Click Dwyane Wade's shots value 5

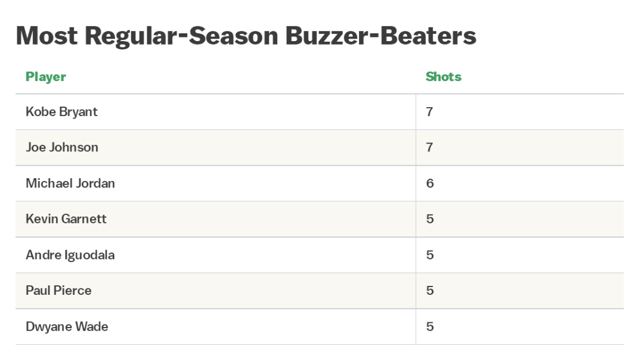[x=429, y=326]
